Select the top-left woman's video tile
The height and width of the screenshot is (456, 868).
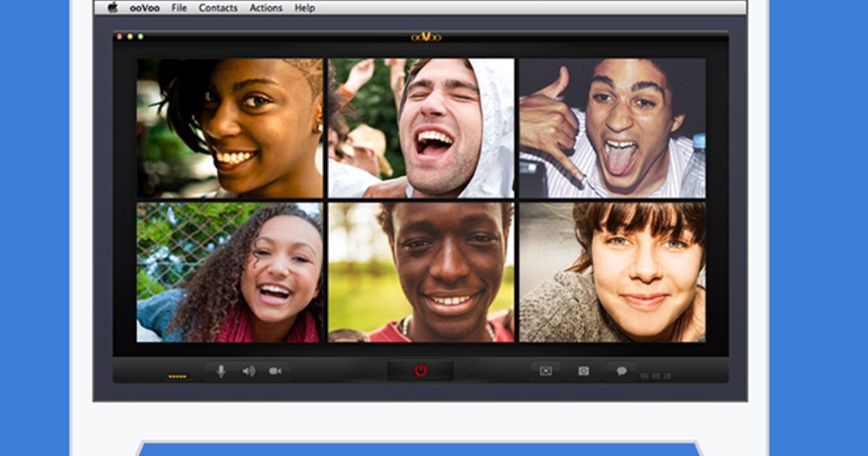pyautogui.click(x=230, y=128)
